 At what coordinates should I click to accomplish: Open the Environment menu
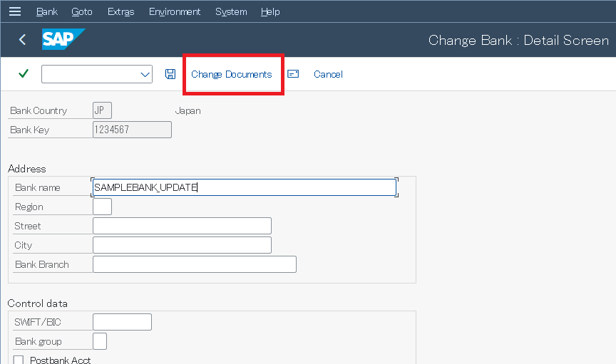(x=175, y=12)
